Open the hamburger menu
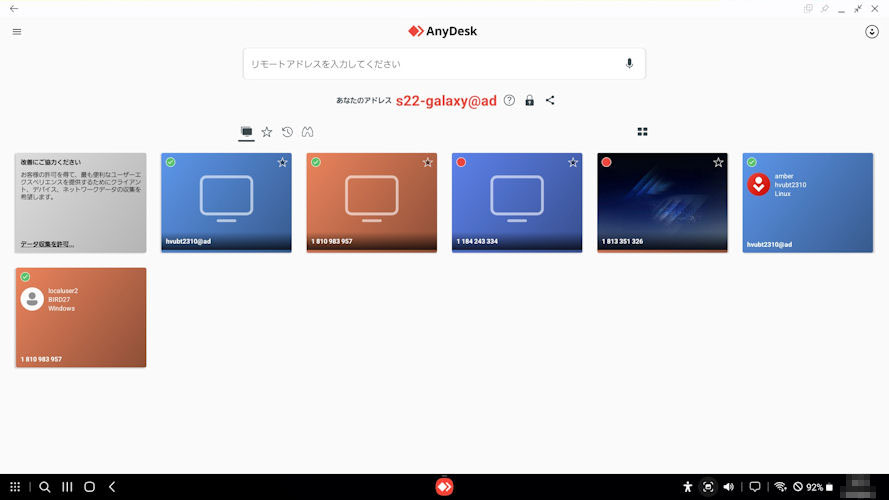 tap(17, 32)
